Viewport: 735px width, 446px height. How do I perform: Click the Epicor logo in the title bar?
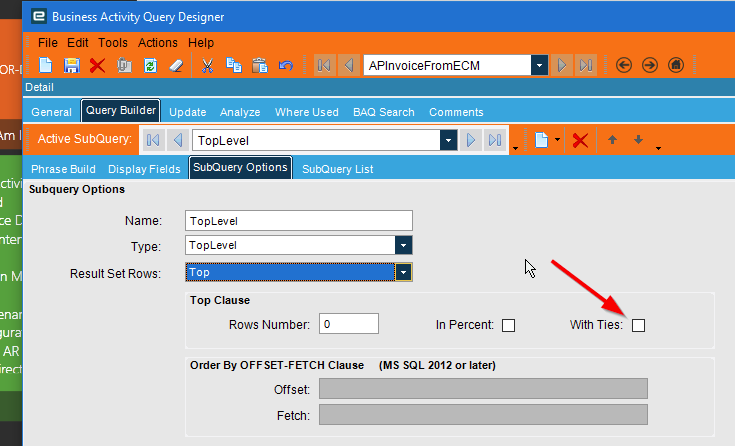[39, 16]
